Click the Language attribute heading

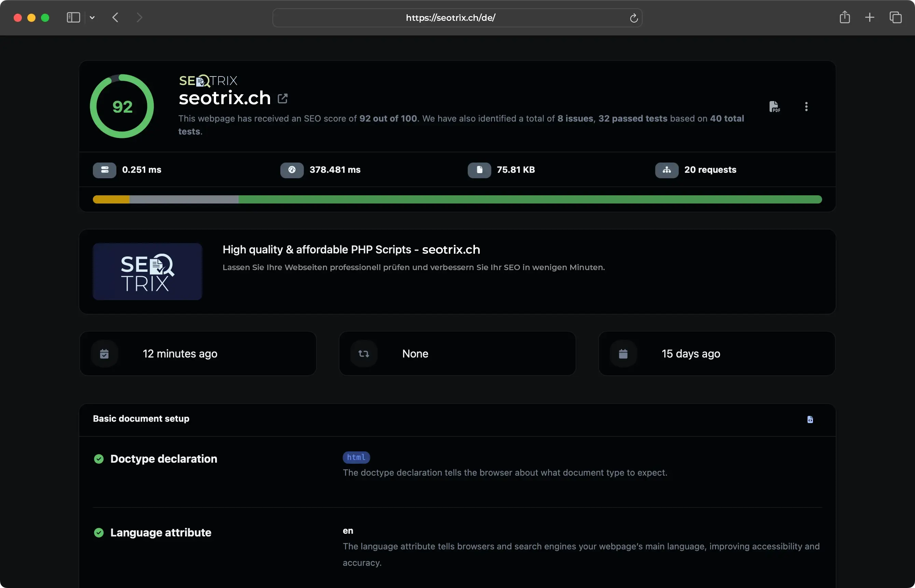point(161,533)
